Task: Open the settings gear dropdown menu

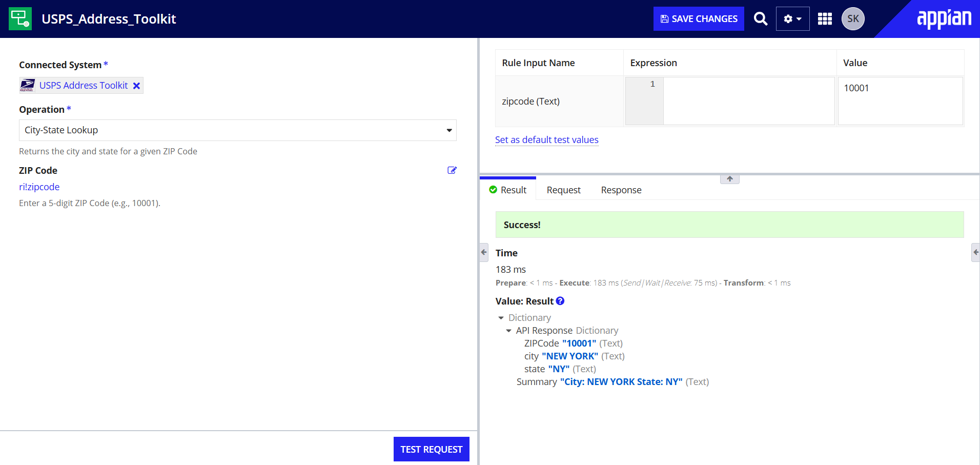Action: tap(792, 19)
